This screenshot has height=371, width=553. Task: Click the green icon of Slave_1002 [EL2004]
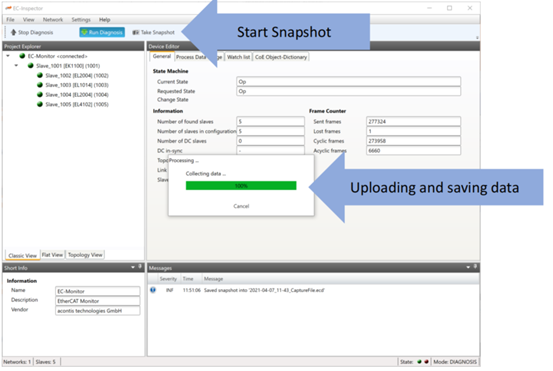[40, 75]
